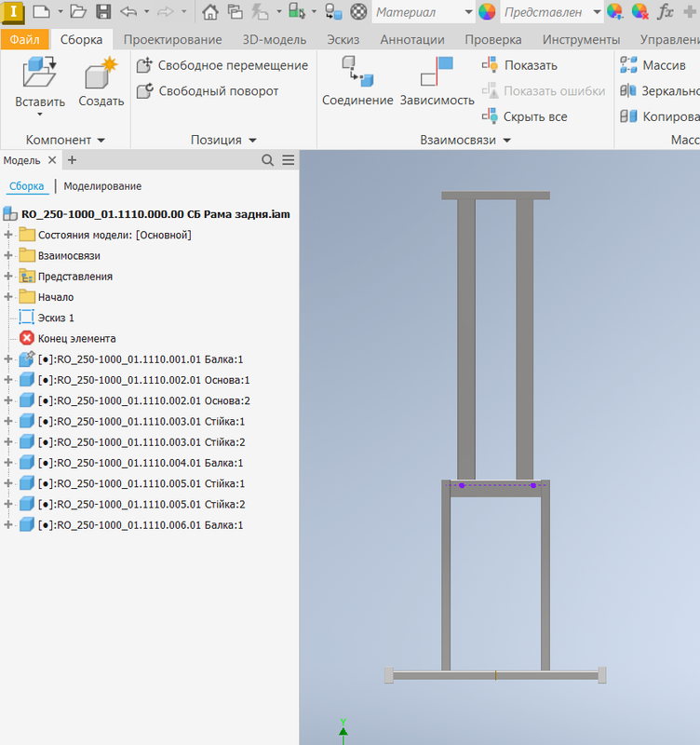Switch to the Инструменты ribbon tab
Image resolution: width=700 pixels, height=745 pixels.
(581, 39)
